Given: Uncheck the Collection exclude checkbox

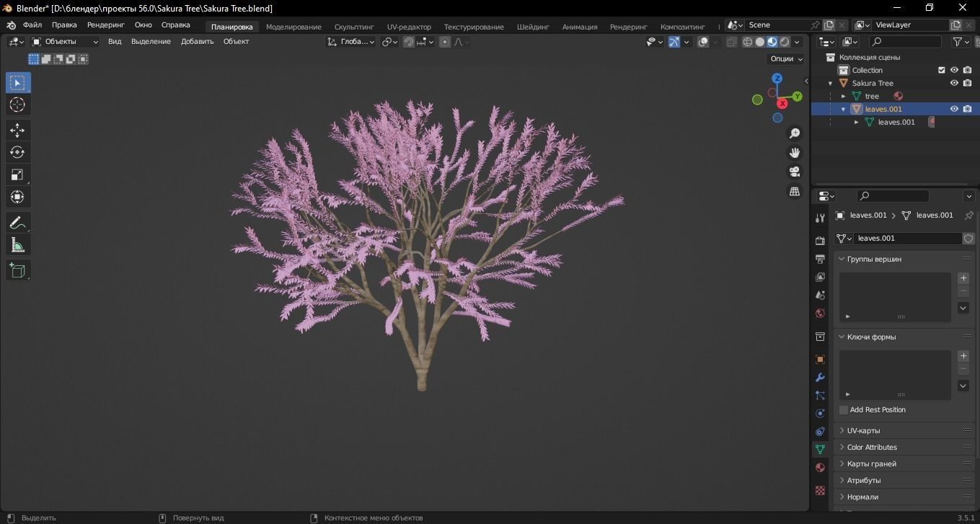Looking at the screenshot, I should pos(941,70).
